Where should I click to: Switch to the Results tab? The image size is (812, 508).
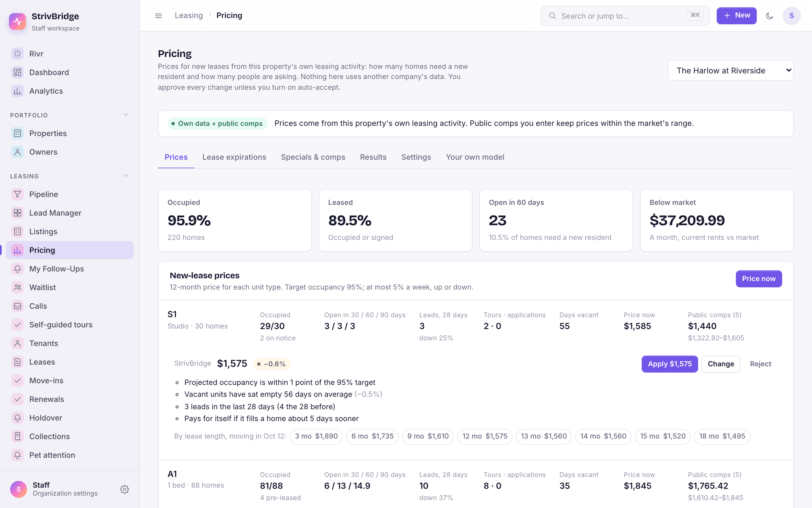373,157
